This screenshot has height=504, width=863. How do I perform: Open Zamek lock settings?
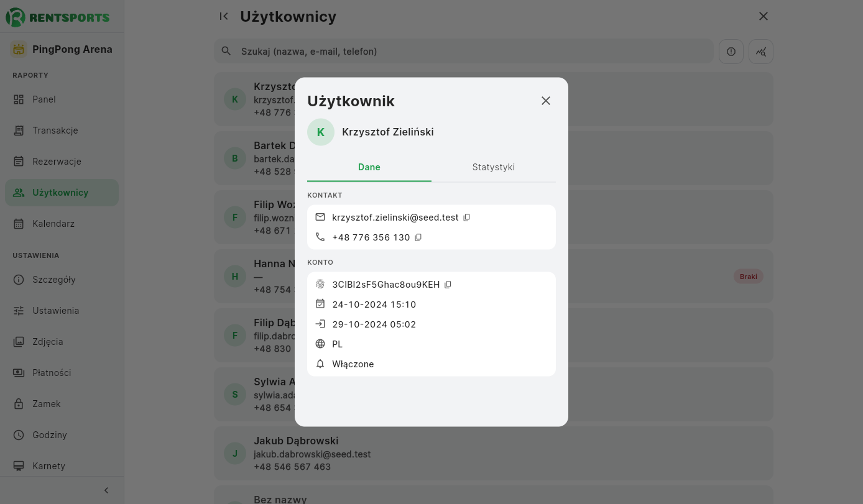tap(62, 404)
